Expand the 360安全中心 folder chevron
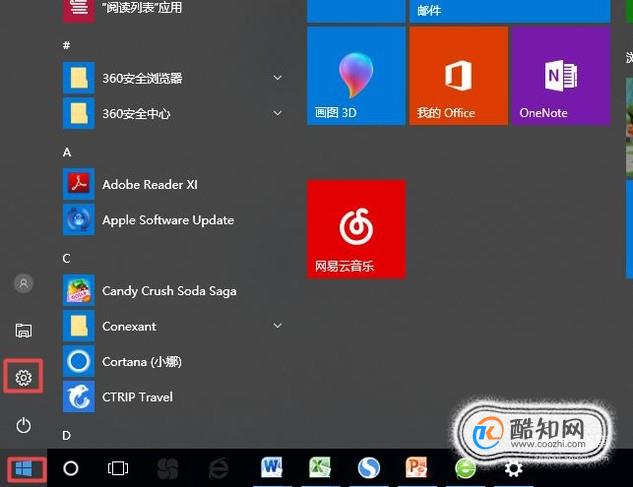This screenshot has width=633, height=487. click(x=277, y=113)
